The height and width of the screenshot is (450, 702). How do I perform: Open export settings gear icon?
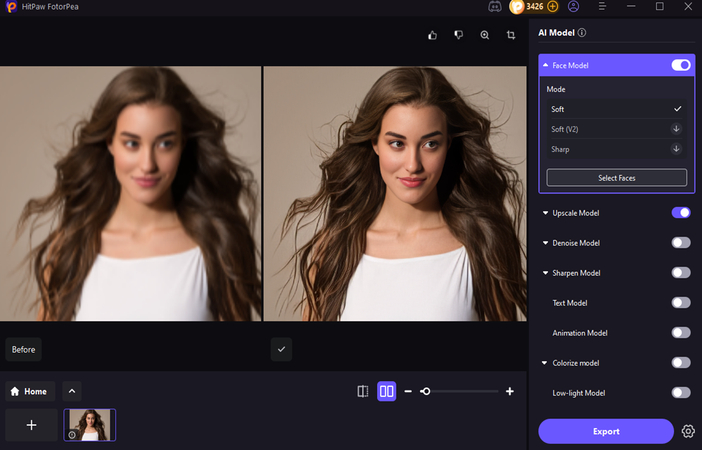pos(688,431)
